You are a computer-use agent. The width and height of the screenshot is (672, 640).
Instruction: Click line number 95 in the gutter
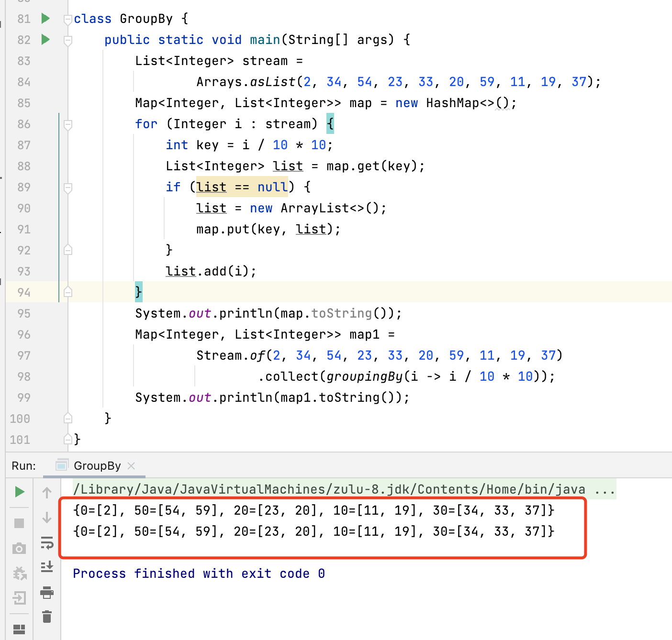pyautogui.click(x=24, y=313)
